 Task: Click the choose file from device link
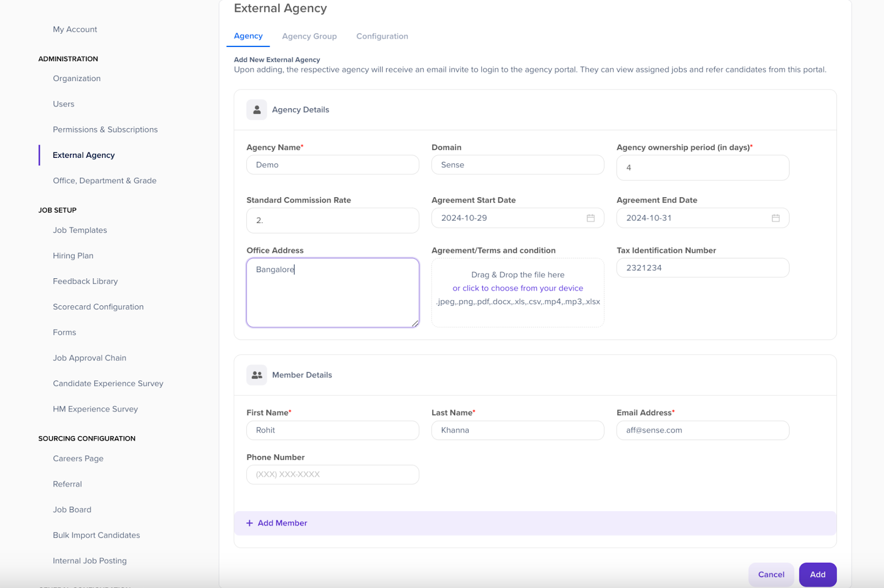pyautogui.click(x=518, y=288)
